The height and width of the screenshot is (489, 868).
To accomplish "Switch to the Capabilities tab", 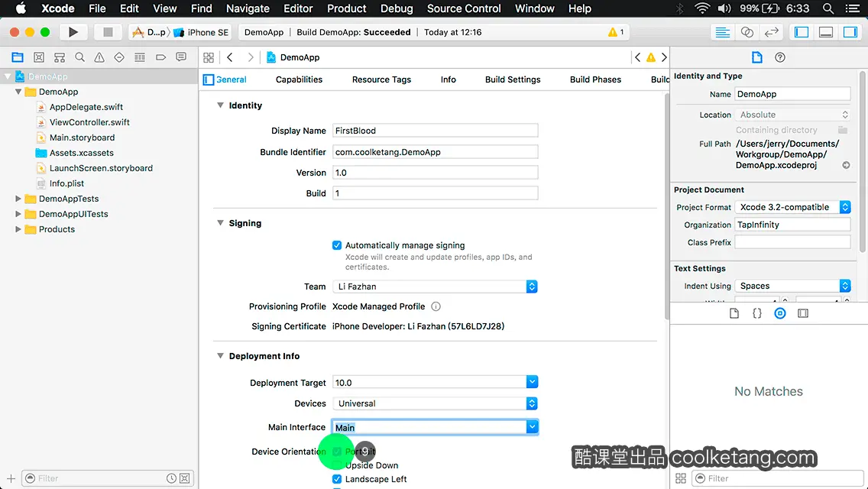I will pos(299,79).
